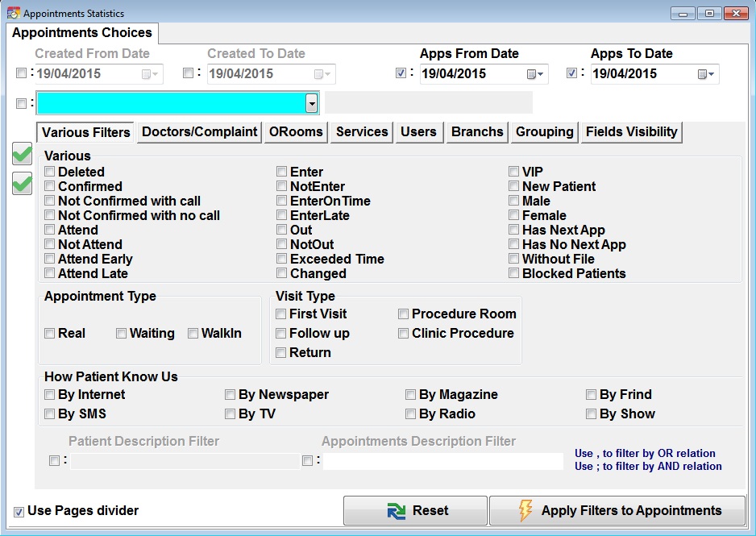Screen dimensions: 756x536
Task: Open the Fields Visibility tab
Action: pos(631,132)
